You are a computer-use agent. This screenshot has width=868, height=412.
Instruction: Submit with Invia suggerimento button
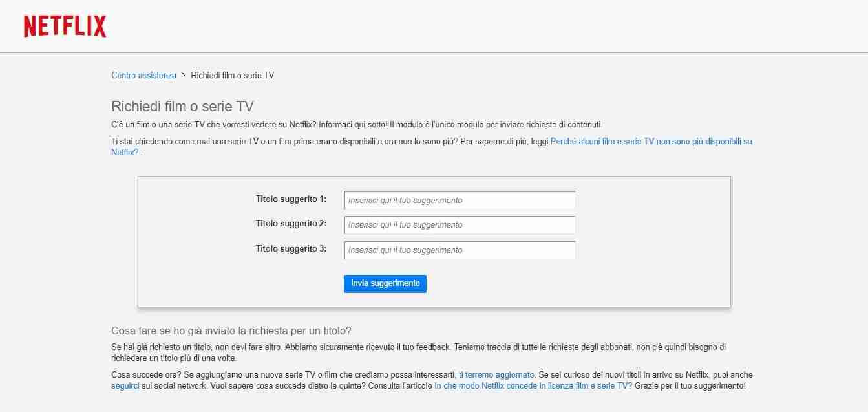tap(385, 283)
